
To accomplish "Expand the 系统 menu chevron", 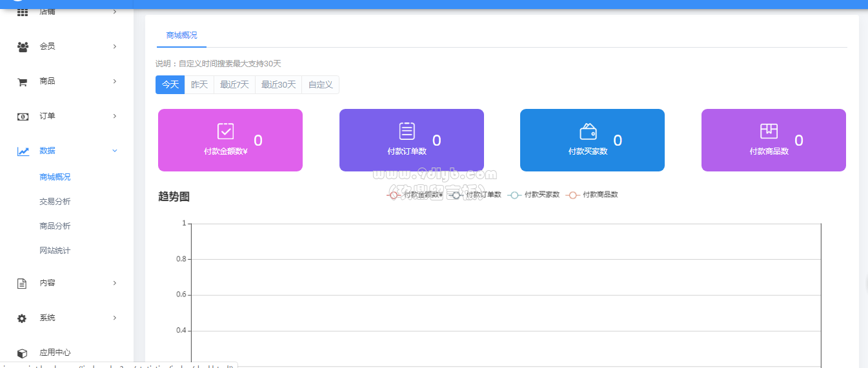I will click(115, 318).
